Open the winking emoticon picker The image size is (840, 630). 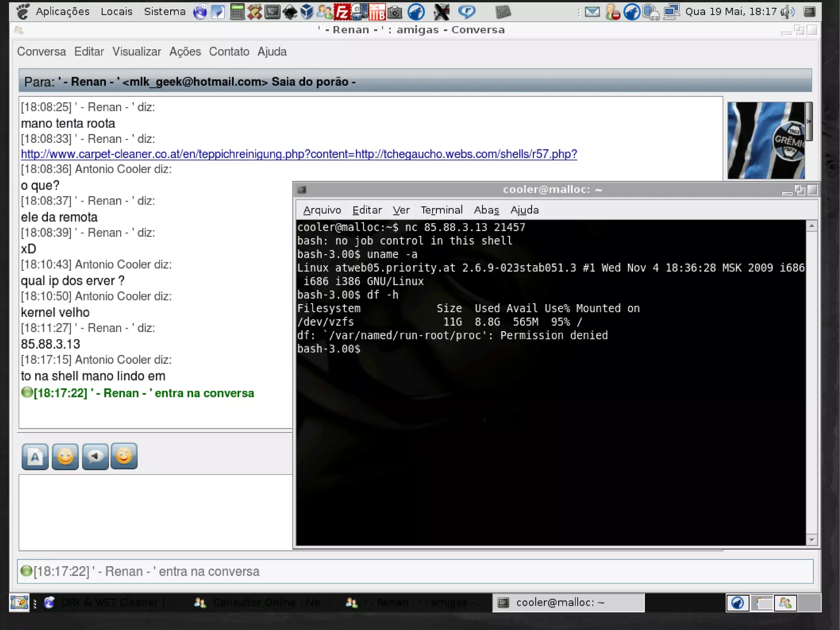(x=124, y=456)
